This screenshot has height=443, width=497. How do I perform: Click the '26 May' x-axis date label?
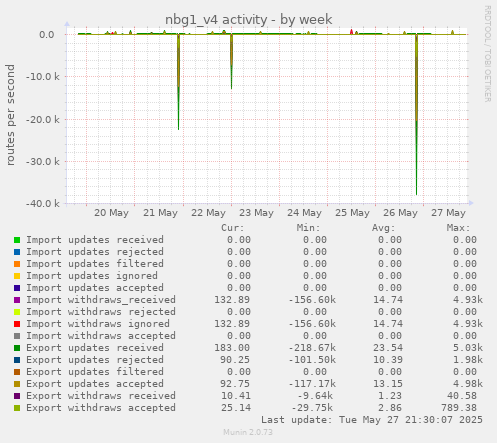point(400,213)
